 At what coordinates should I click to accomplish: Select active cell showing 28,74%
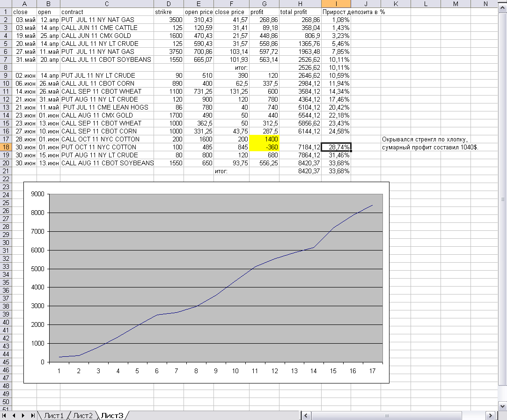tap(336, 147)
